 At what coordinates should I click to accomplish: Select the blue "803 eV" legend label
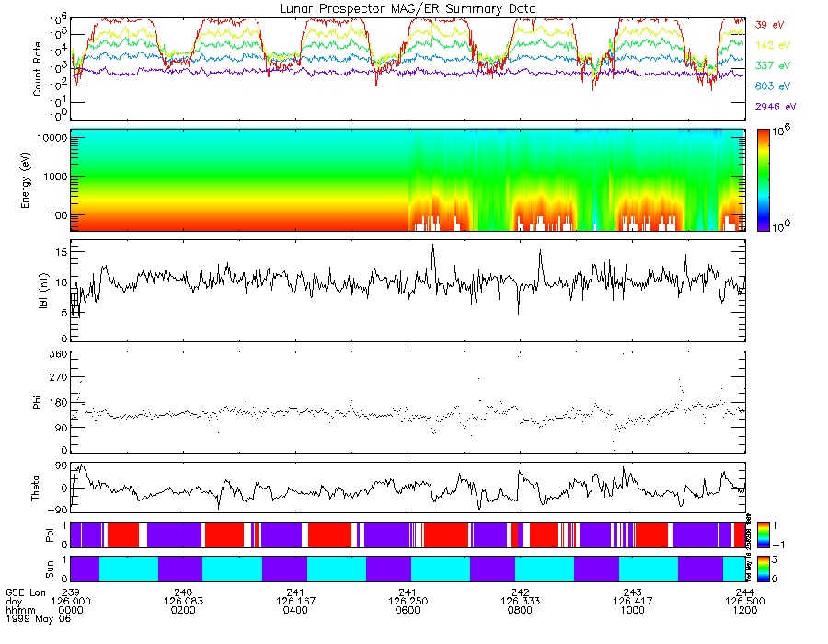click(773, 86)
